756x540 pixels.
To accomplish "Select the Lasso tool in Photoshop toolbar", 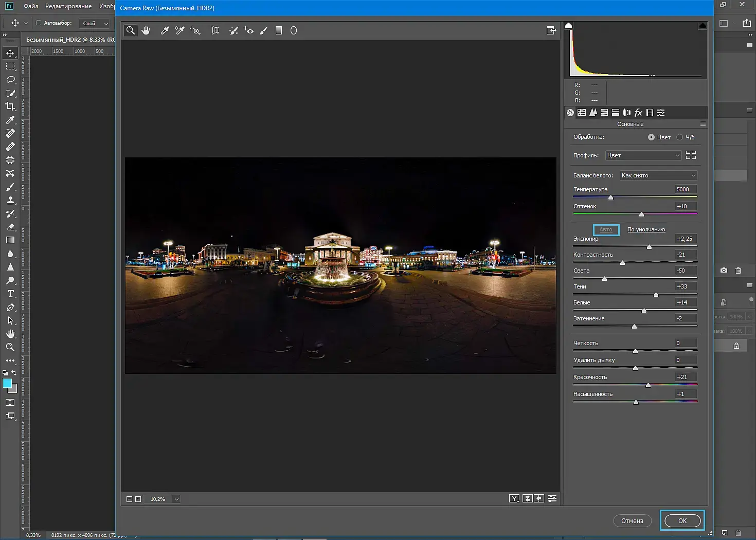I will click(10, 80).
